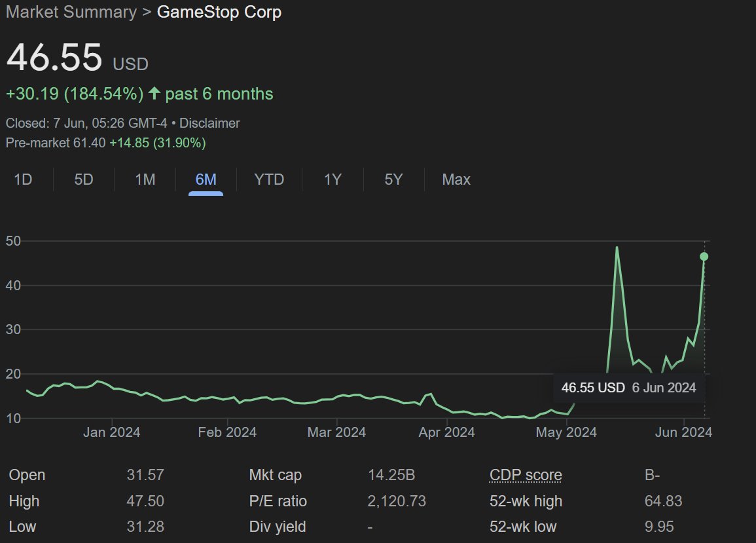Click the May 2024 axis label

(x=566, y=432)
